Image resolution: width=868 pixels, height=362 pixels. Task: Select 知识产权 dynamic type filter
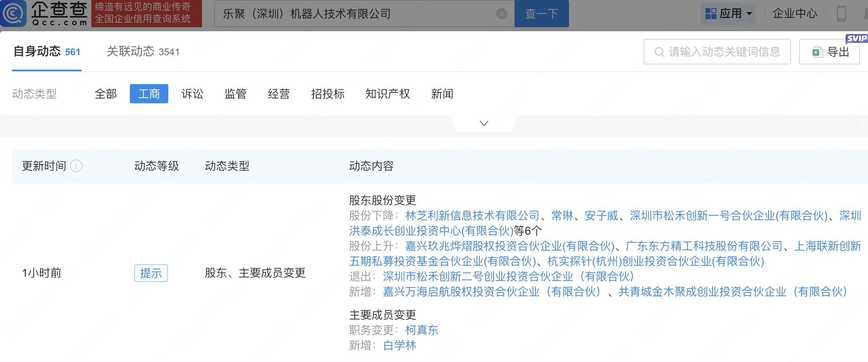[388, 94]
